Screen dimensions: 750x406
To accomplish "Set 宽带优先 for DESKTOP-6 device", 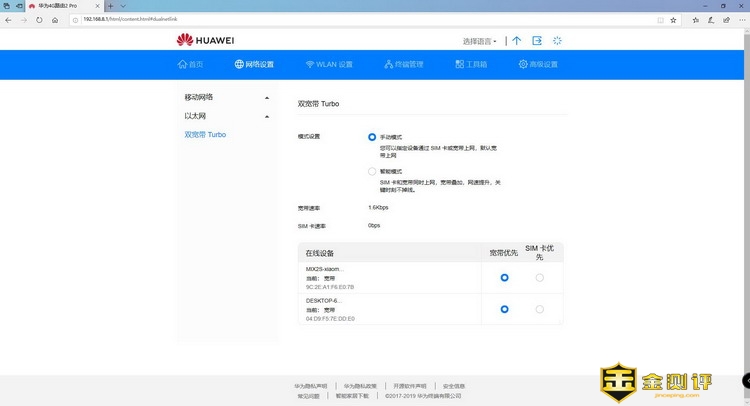I will coord(504,309).
